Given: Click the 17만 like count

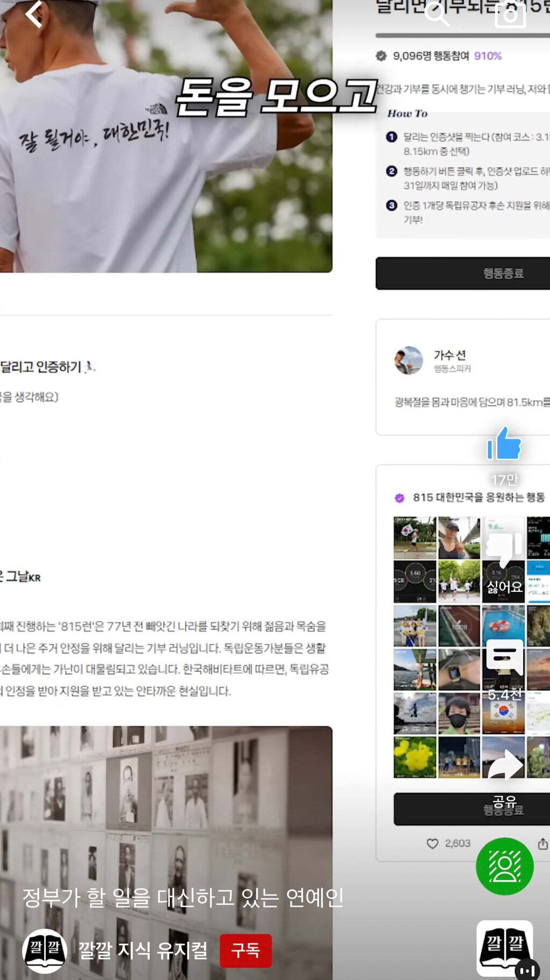Looking at the screenshot, I should 504,480.
